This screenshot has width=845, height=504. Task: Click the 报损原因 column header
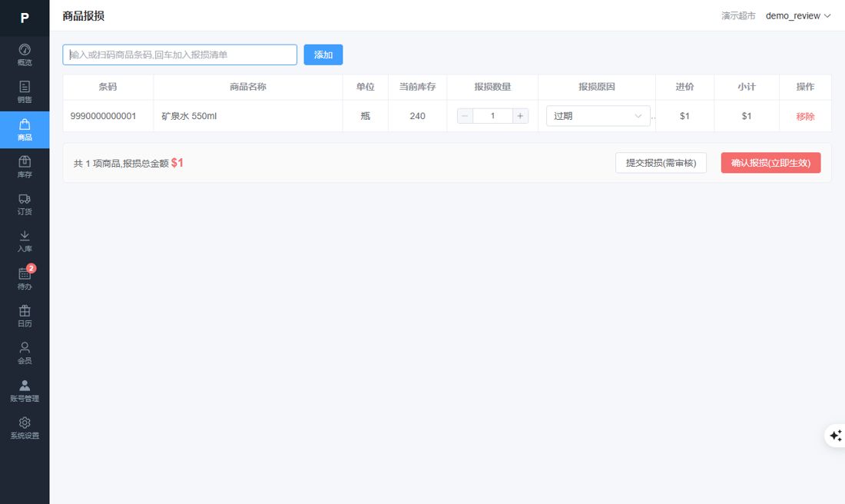click(x=597, y=87)
